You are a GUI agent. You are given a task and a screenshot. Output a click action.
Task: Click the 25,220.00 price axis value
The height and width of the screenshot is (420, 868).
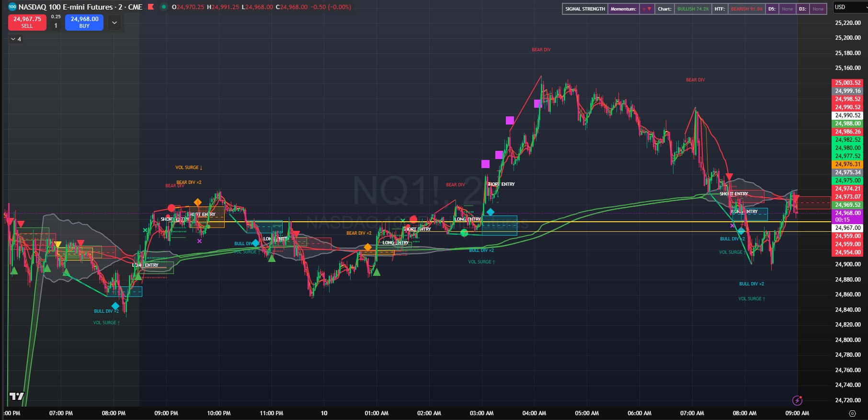point(848,23)
